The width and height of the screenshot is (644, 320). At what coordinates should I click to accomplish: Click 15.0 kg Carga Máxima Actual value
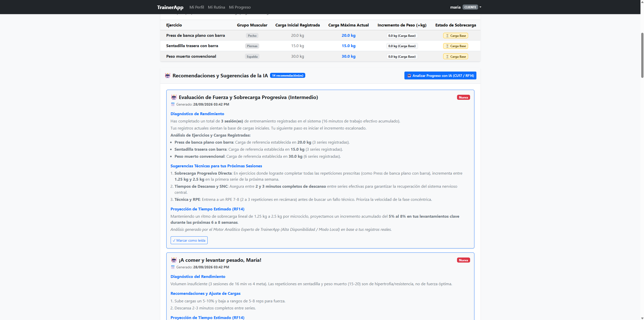348,46
